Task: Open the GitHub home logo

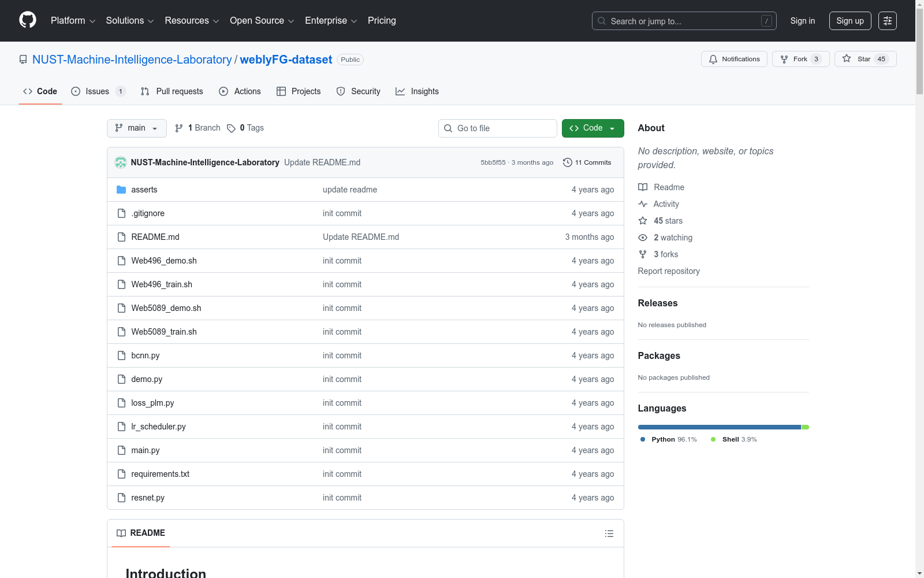Action: click(x=28, y=20)
